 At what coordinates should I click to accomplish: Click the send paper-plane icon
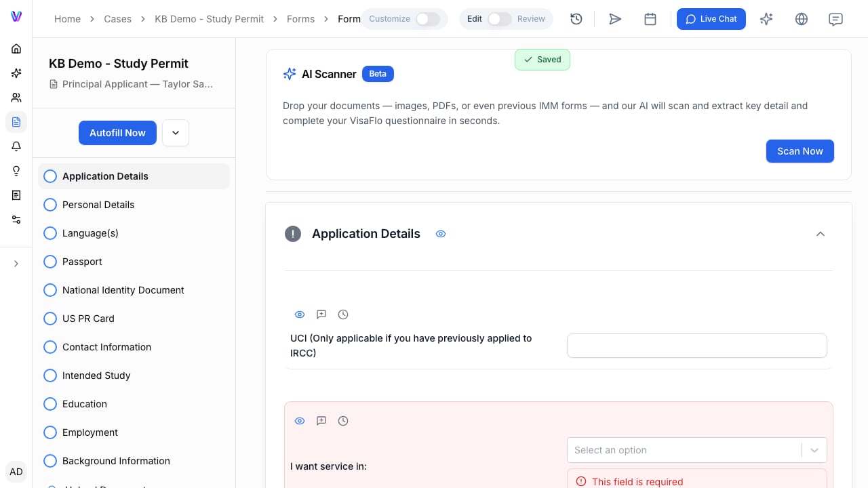click(x=615, y=19)
